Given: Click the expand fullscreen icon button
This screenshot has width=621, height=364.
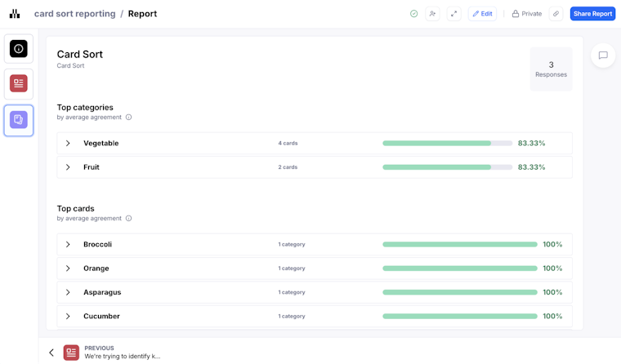Looking at the screenshot, I should click(453, 14).
